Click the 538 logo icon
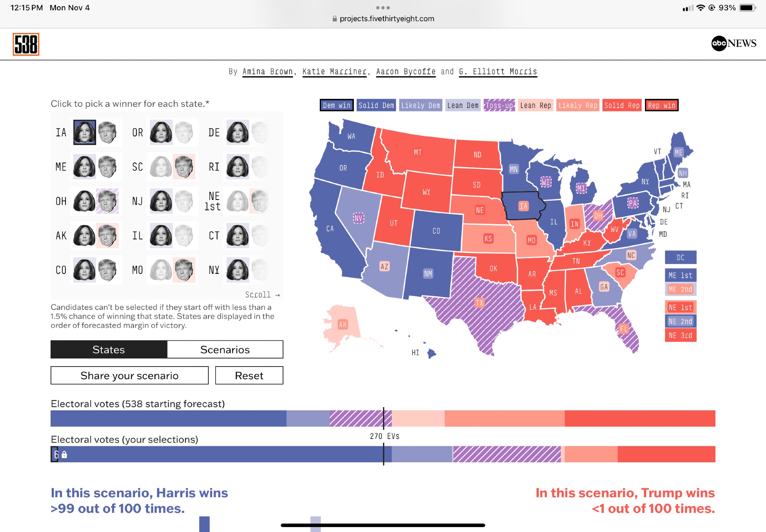The image size is (766, 532). (x=26, y=44)
